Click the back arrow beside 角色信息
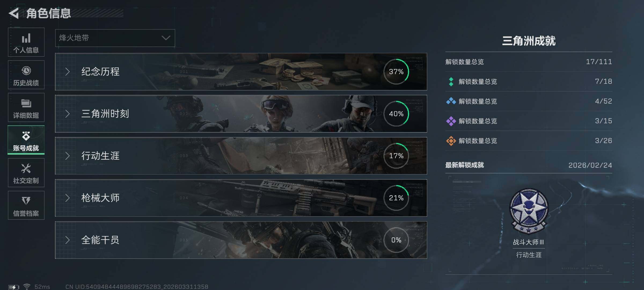Image resolution: width=644 pixels, height=290 pixels. point(14,13)
